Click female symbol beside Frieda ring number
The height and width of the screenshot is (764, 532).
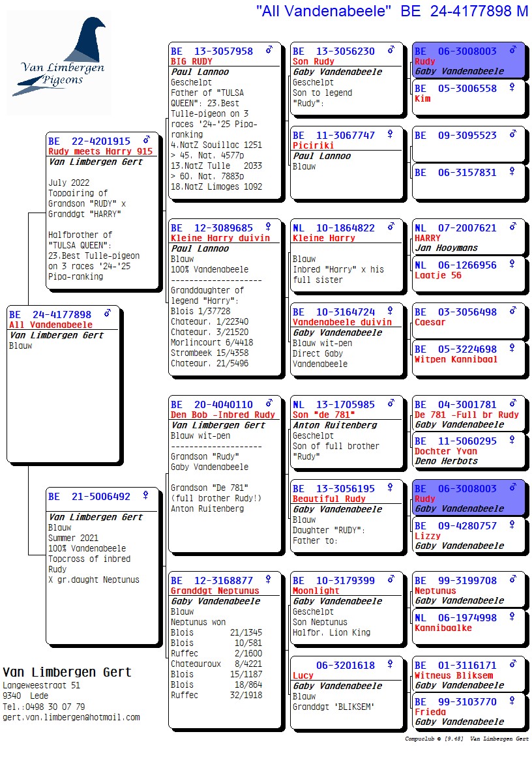513,701
